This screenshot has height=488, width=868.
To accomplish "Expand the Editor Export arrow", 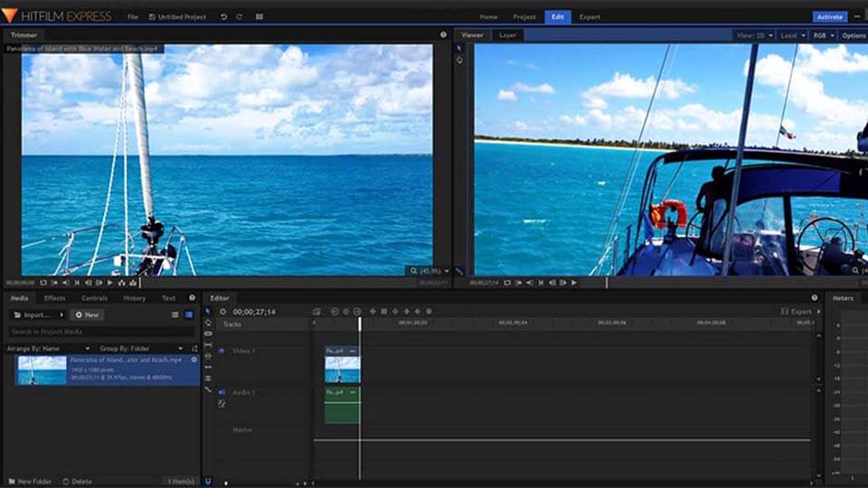I will [819, 312].
